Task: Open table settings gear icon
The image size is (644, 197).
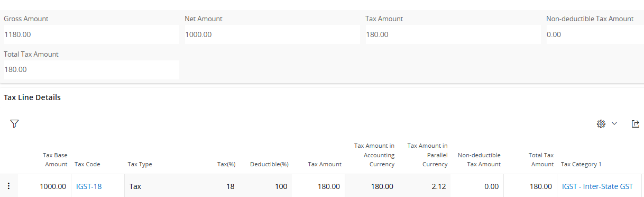Action: (x=601, y=123)
